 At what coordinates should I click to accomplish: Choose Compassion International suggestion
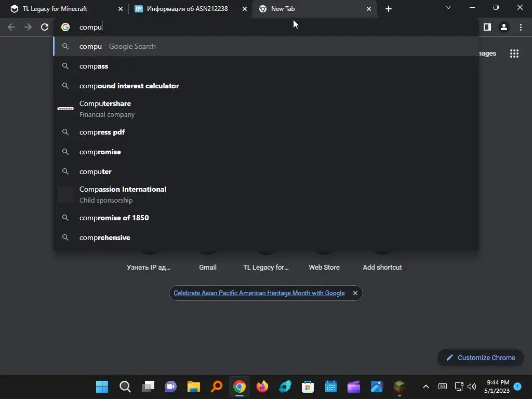[x=266, y=194]
